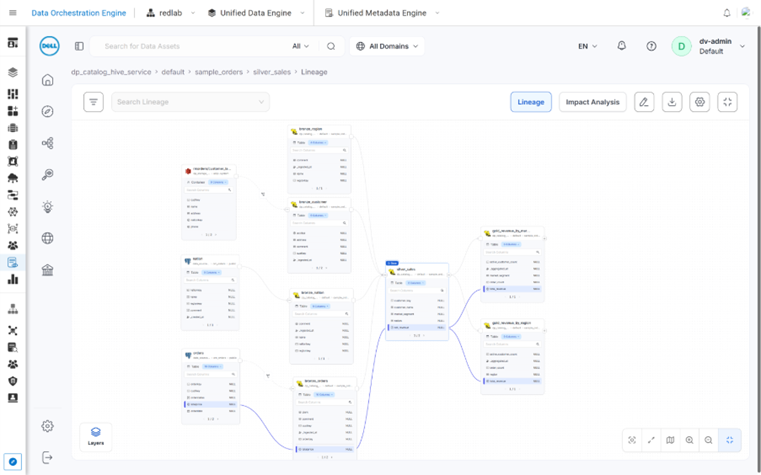Open the hierarchy org-chart icon in left rail
The width and height of the screenshot is (761, 475).
13,309
